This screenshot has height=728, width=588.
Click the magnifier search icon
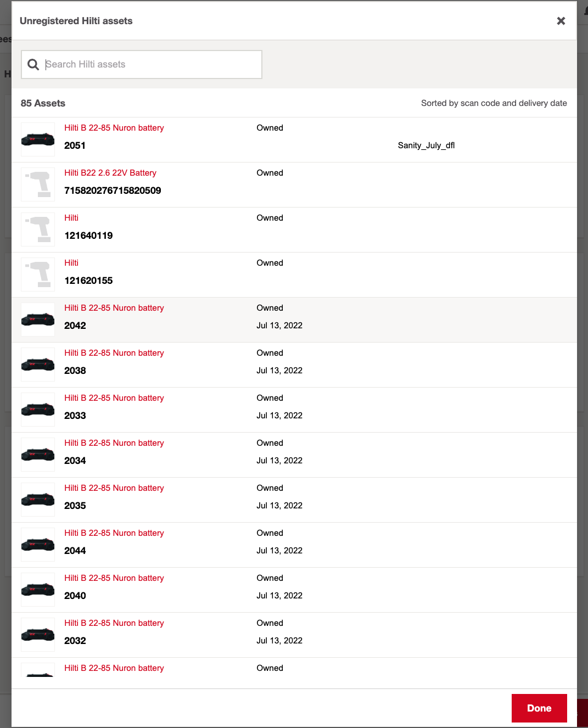(x=33, y=65)
